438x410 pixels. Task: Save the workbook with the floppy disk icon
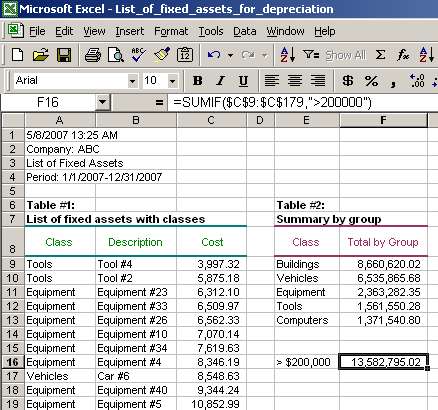(x=64, y=55)
